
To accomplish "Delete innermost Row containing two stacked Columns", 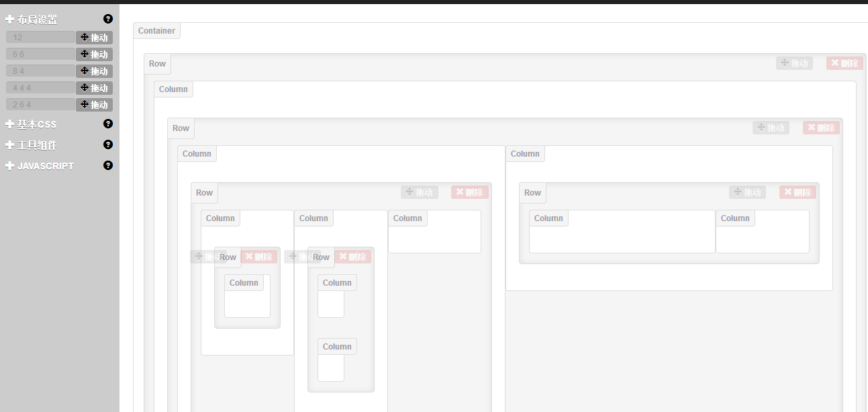I will (352, 257).
